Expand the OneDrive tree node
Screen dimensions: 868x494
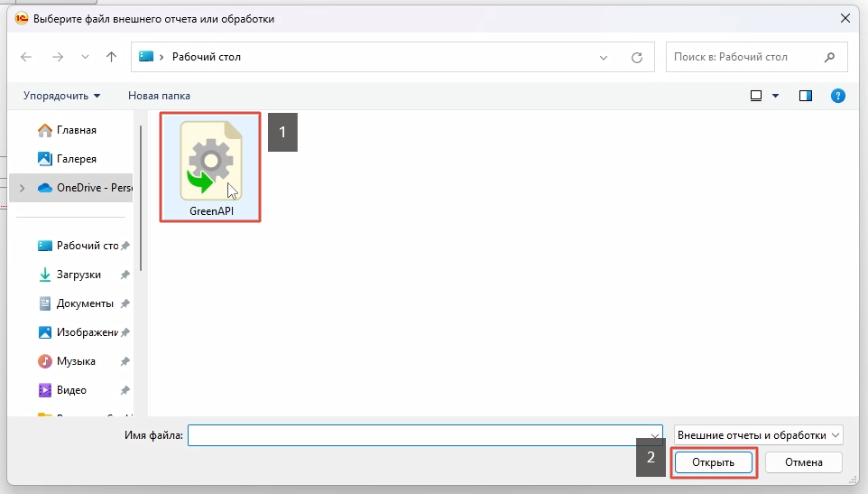point(23,188)
